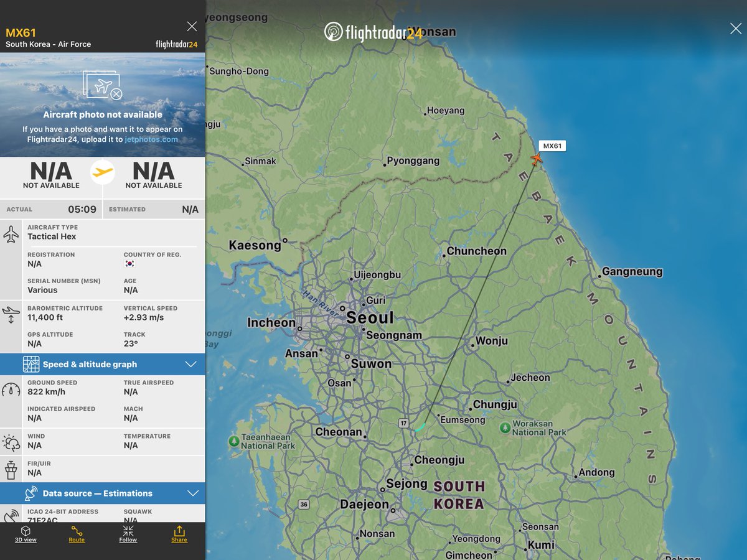Viewport: 747px width, 560px height.
Task: Click the Chuncheon label on the map
Action: click(x=477, y=251)
